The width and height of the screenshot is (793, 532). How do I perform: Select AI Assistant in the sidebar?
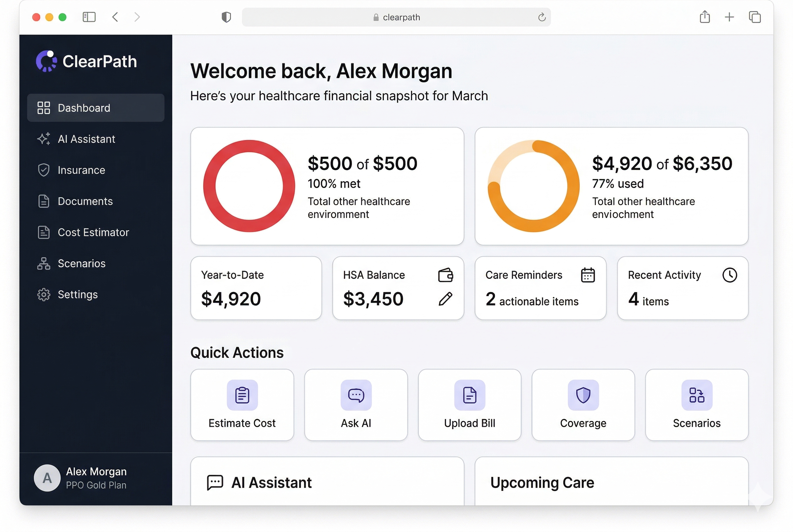pos(87,139)
